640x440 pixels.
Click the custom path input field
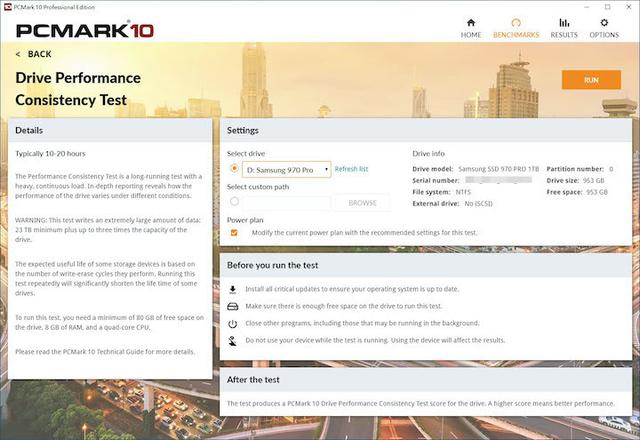(x=287, y=203)
